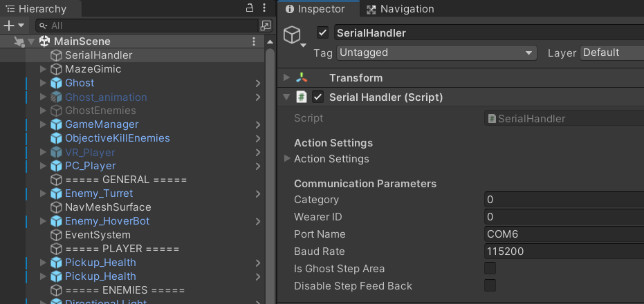This screenshot has height=304, width=644.
Task: Enable the Is Ghost Step Area checkbox
Action: (x=490, y=269)
